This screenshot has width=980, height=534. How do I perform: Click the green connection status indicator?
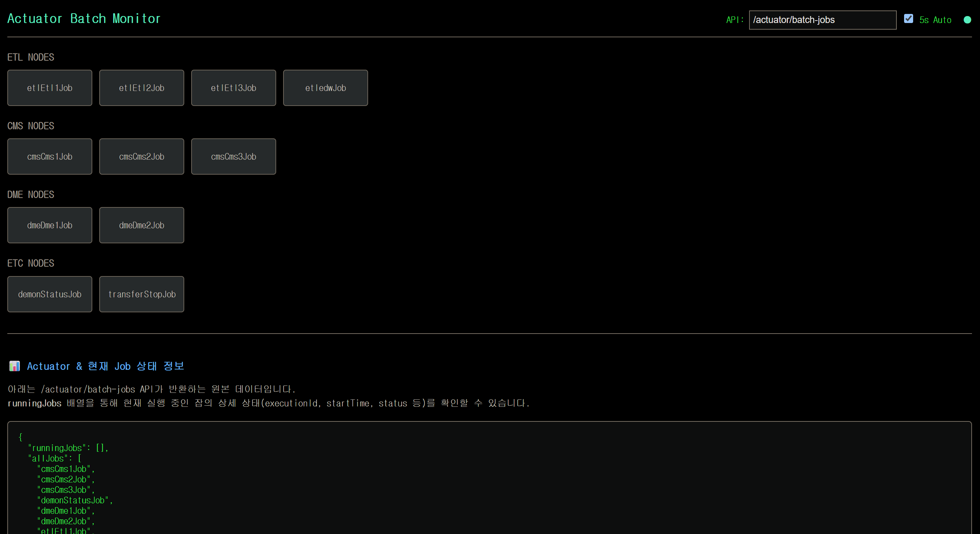967,20
